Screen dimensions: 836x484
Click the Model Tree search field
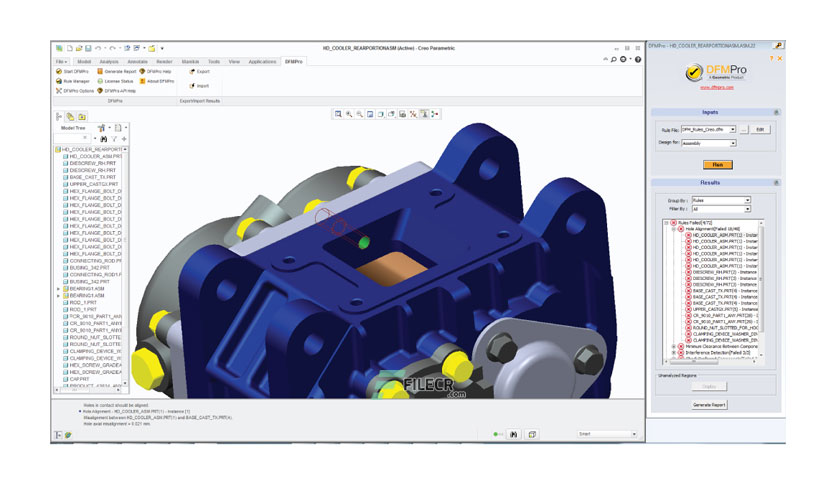click(71, 139)
